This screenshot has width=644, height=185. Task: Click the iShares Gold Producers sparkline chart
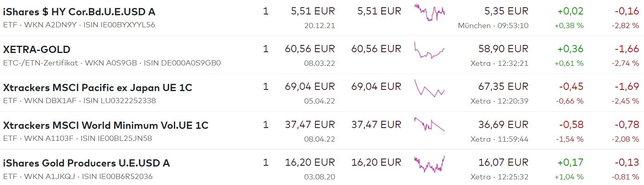pyautogui.click(x=429, y=164)
